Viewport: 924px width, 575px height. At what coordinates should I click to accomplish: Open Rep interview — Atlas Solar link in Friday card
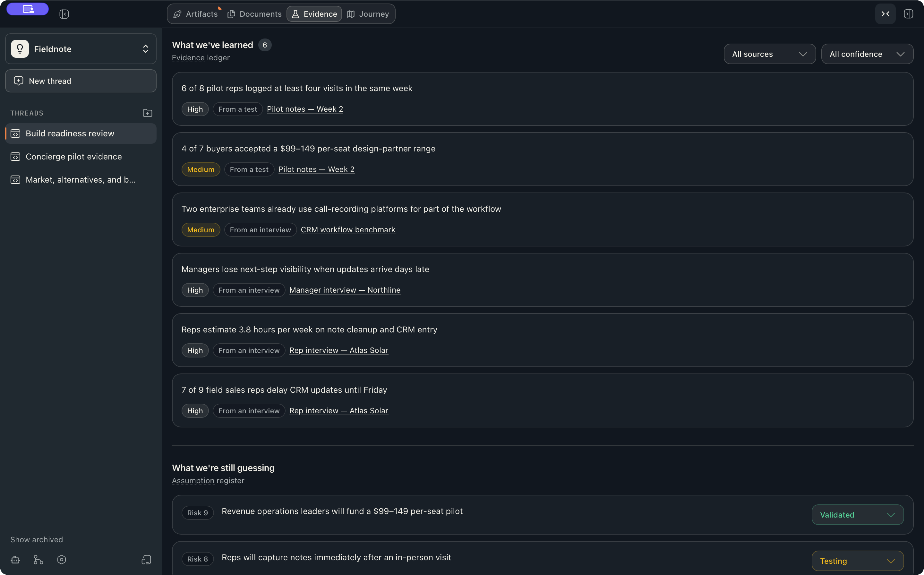338,411
